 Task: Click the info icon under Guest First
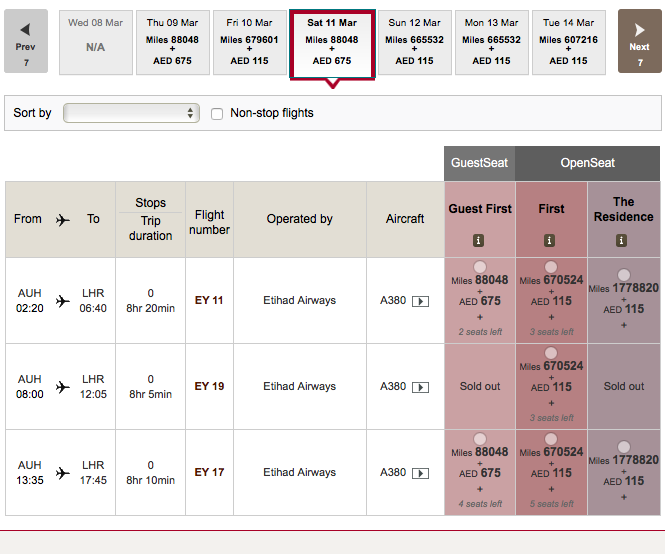click(479, 241)
